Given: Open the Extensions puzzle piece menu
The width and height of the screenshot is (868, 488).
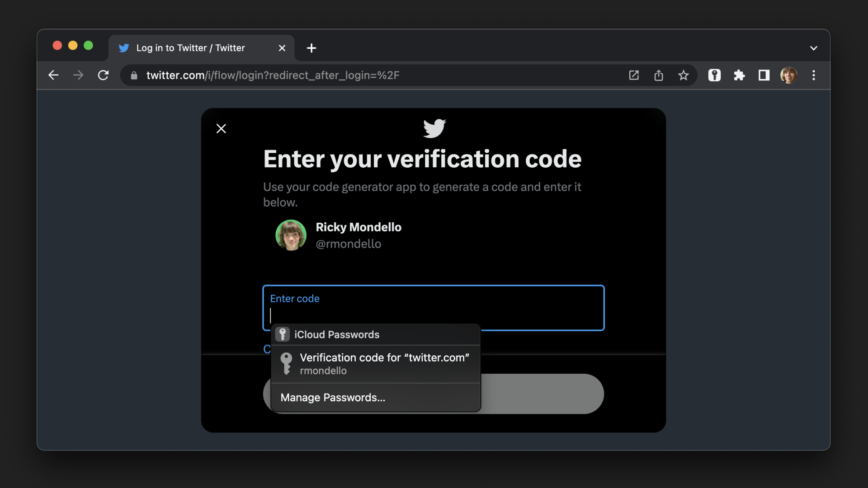Looking at the screenshot, I should tap(739, 75).
